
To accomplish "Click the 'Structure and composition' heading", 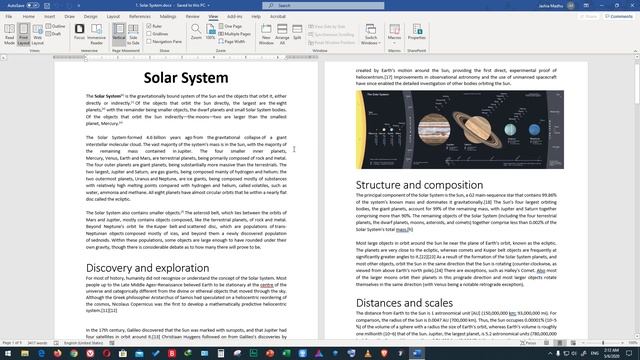I will pos(419,184).
